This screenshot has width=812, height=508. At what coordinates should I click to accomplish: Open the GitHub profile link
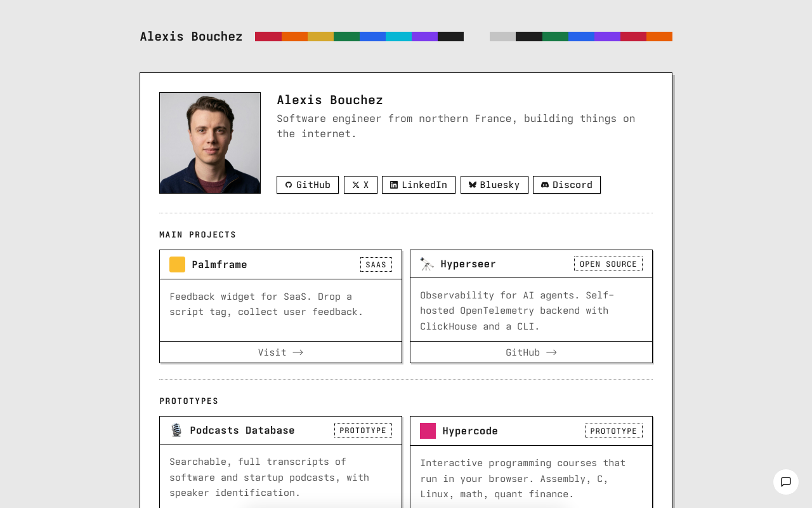pos(308,185)
